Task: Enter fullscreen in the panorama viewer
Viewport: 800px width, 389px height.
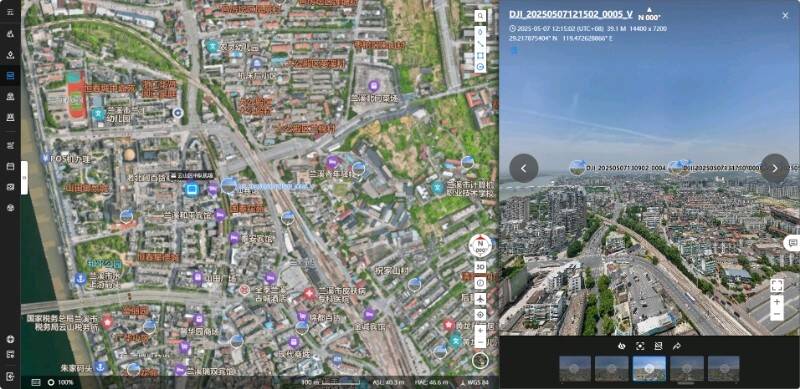Action: click(777, 285)
